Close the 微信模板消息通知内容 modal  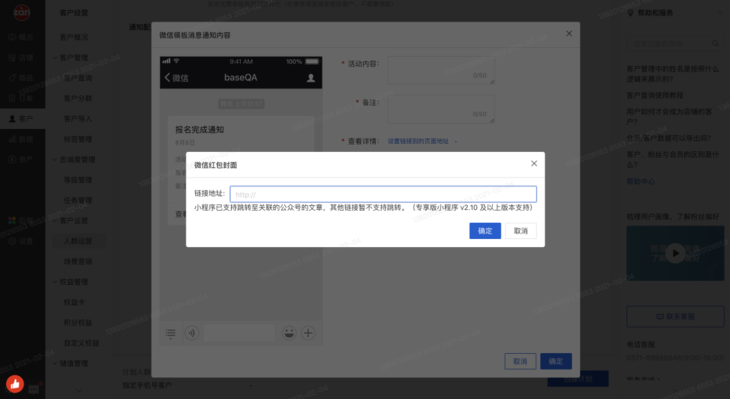[x=569, y=34]
